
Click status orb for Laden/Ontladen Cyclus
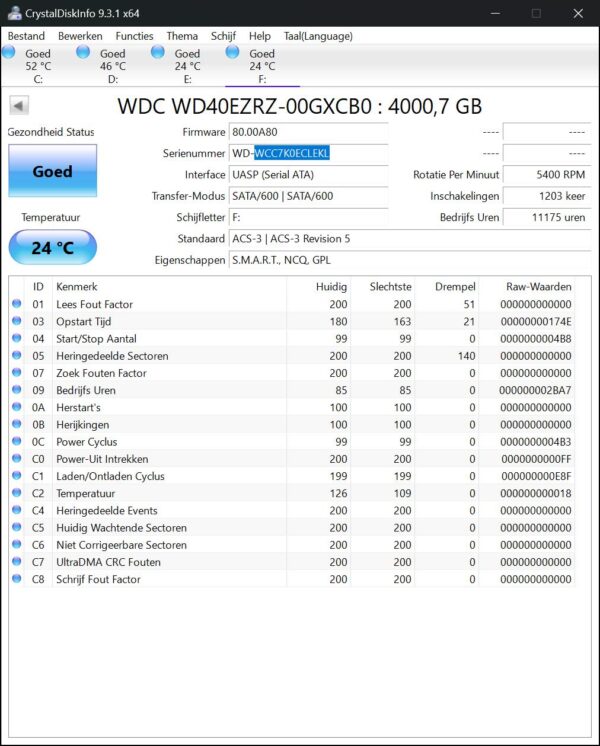pyautogui.click(x=17, y=475)
